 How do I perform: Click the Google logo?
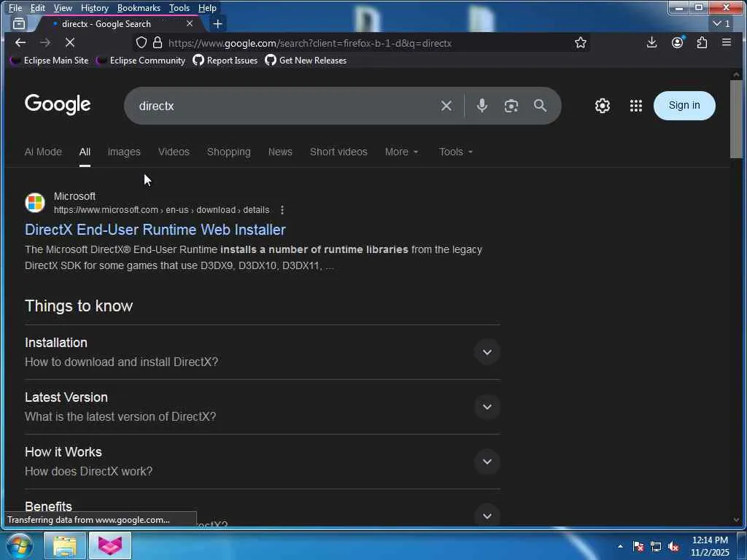(58, 104)
